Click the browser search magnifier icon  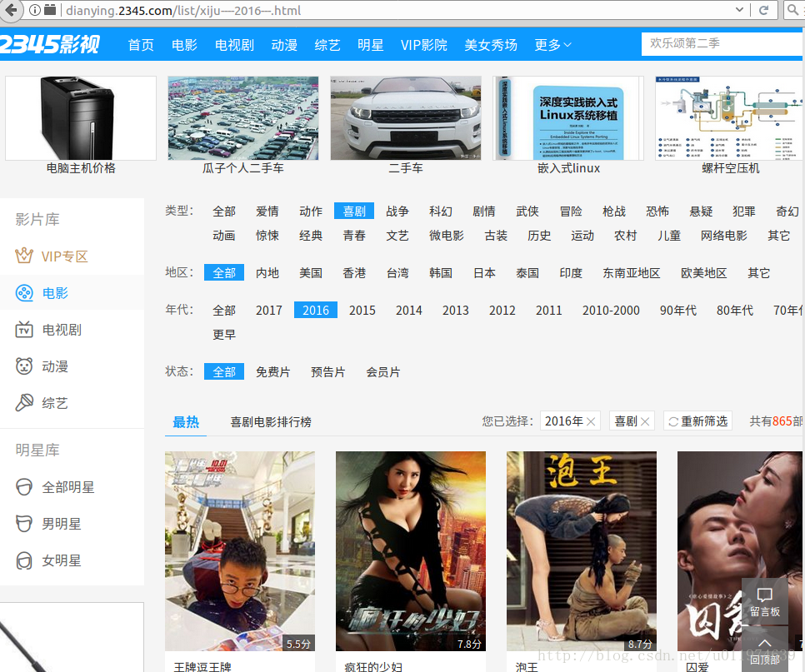[x=792, y=10]
